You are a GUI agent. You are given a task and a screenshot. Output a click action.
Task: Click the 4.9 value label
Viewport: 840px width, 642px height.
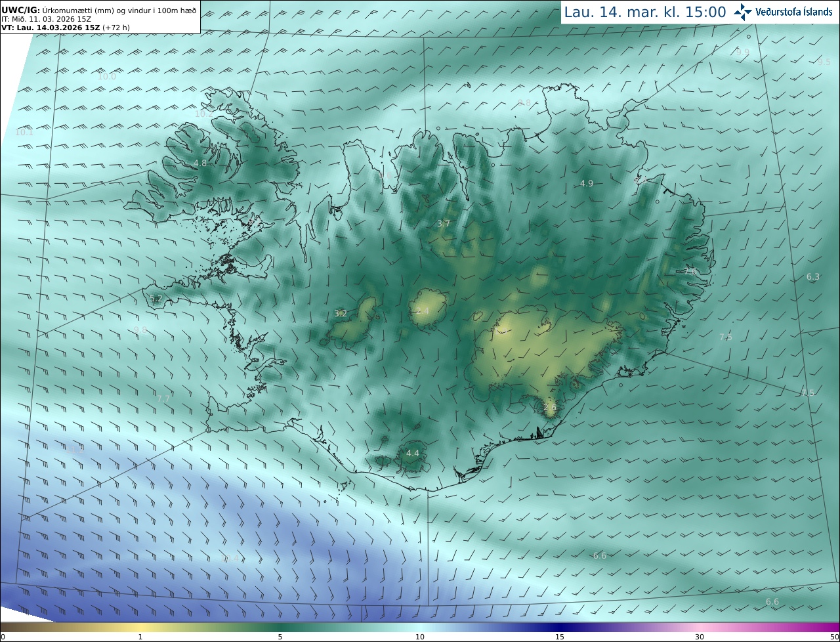point(587,184)
